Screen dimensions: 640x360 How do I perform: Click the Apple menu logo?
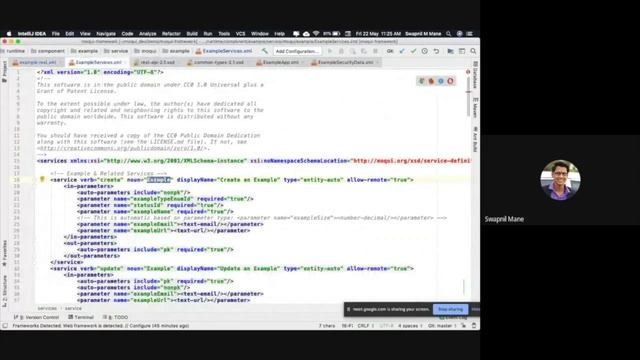point(9,34)
